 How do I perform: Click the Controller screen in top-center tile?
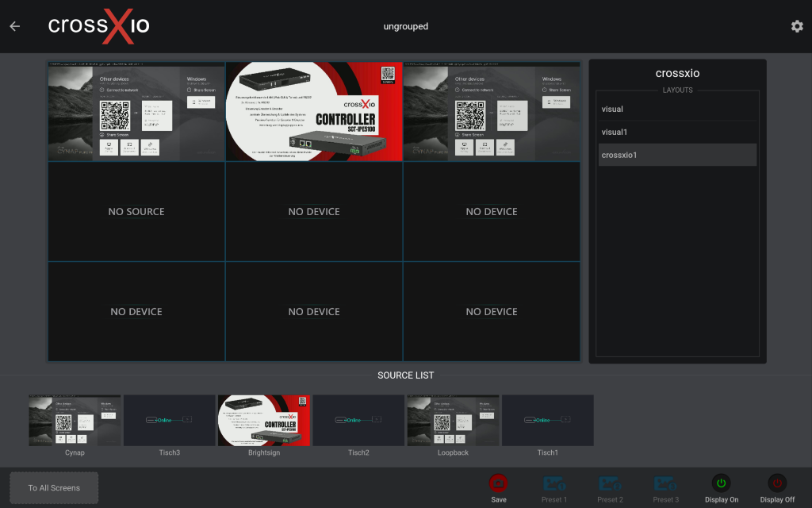314,112
